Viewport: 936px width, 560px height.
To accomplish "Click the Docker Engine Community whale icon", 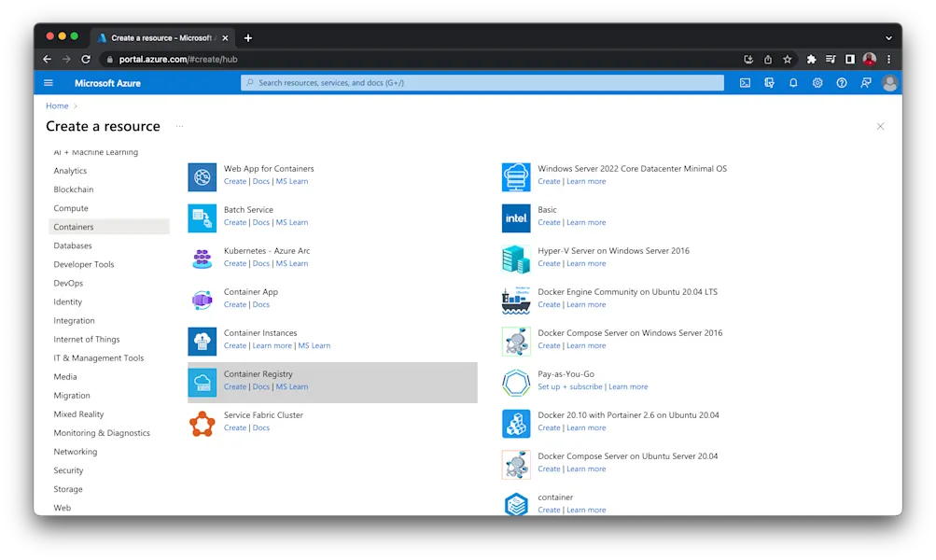I will pos(515,300).
